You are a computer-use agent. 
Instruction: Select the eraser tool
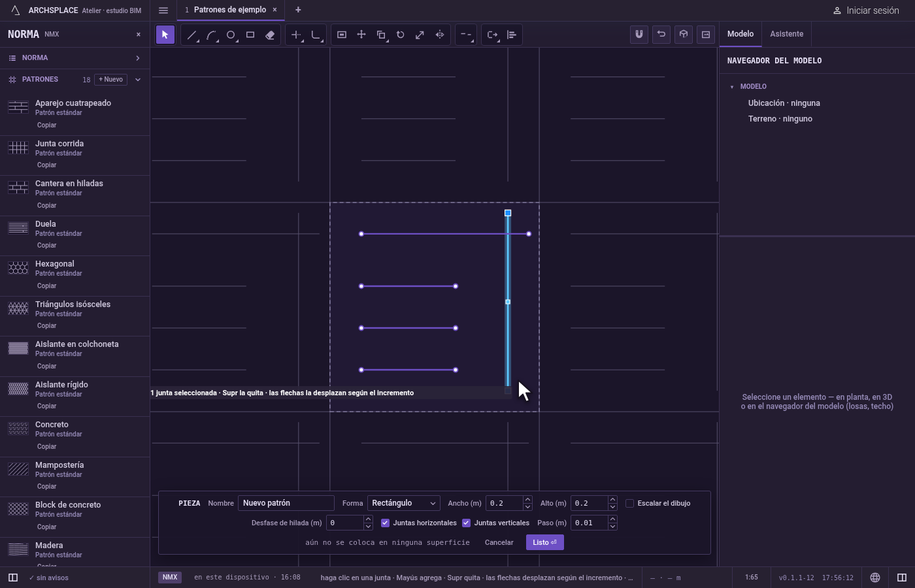270,35
